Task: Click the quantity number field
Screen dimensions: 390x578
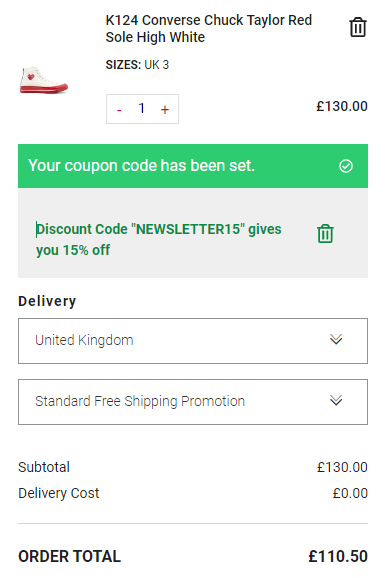Action: click(x=142, y=109)
